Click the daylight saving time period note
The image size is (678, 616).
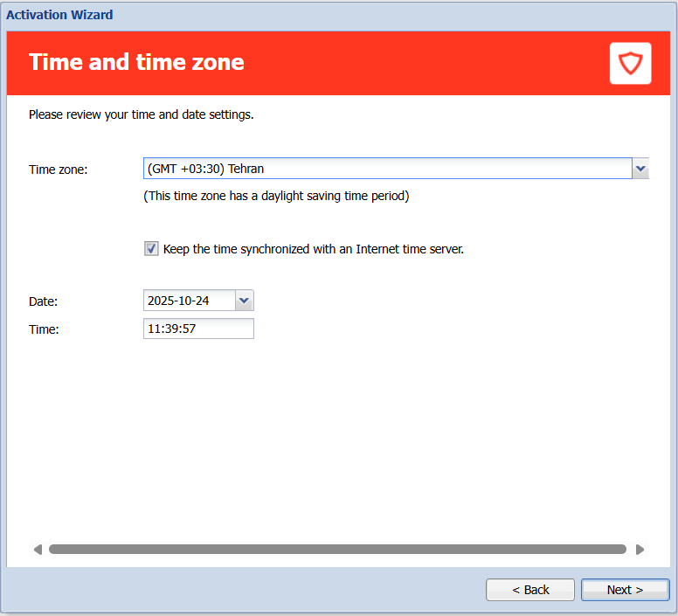pyautogui.click(x=276, y=196)
